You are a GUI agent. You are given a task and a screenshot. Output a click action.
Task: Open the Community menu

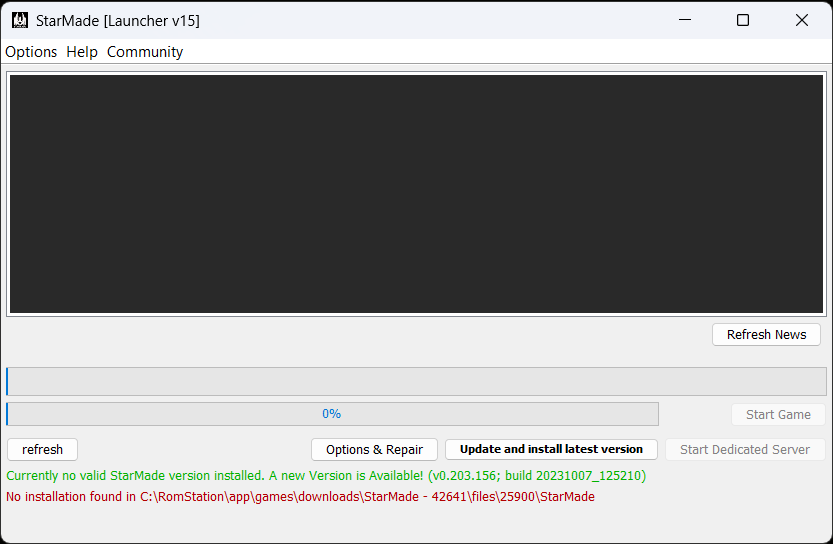145,52
